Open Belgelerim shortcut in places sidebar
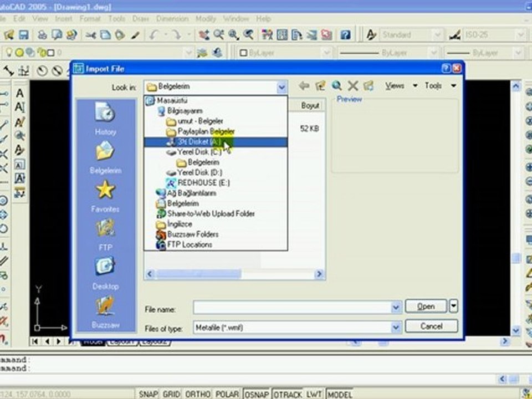532x399 pixels. click(105, 157)
